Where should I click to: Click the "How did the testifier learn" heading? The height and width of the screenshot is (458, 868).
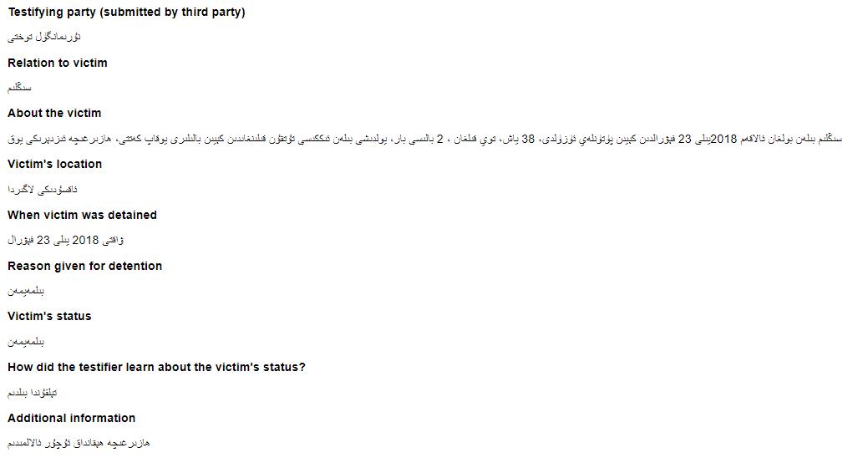click(x=156, y=367)
